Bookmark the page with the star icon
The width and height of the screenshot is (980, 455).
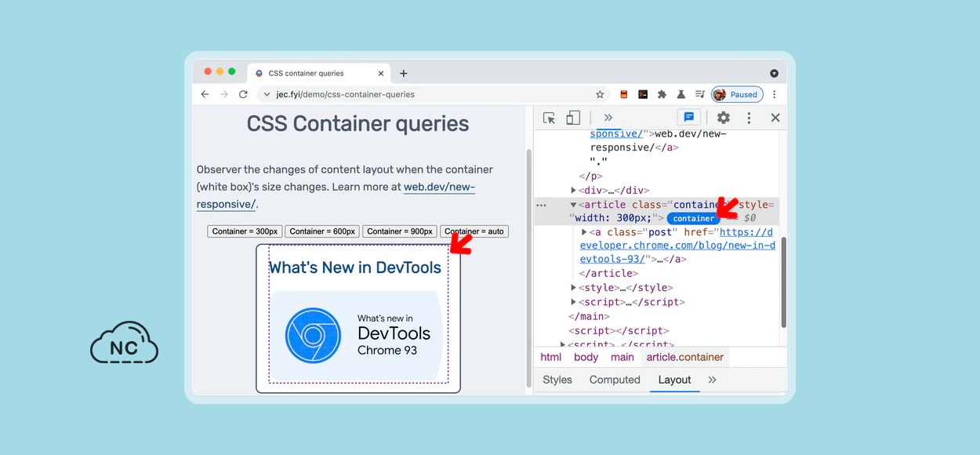[x=600, y=94]
